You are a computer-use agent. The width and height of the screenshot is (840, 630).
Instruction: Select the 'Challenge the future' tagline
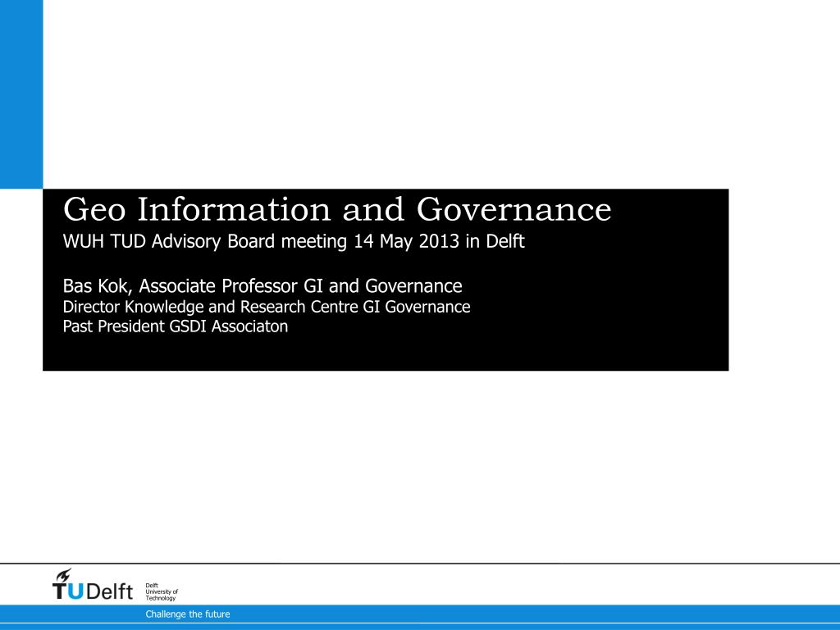click(x=188, y=614)
